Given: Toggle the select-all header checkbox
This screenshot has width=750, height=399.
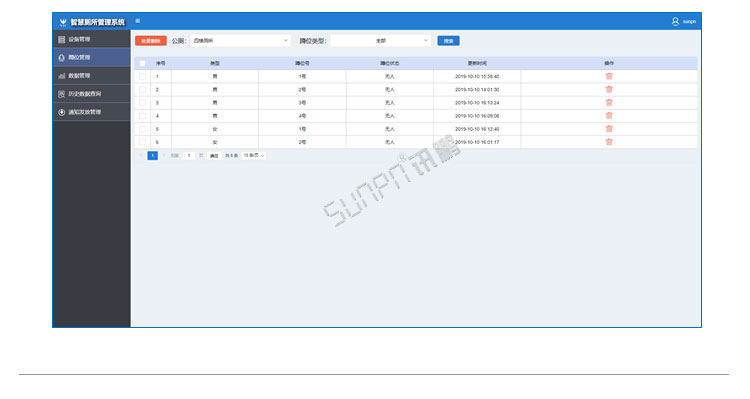Looking at the screenshot, I should point(142,63).
